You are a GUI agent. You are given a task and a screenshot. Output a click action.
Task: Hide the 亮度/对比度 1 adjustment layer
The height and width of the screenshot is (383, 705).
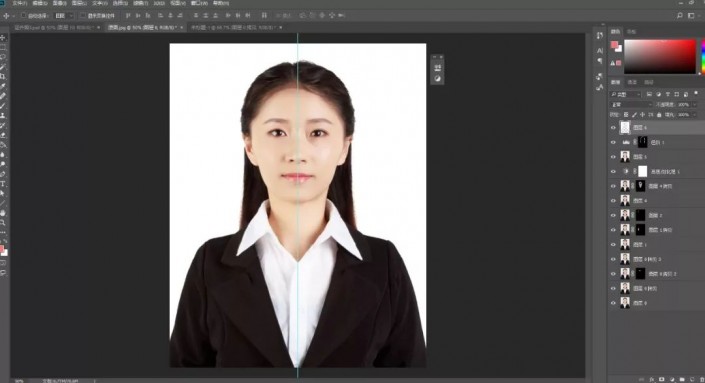tap(613, 172)
